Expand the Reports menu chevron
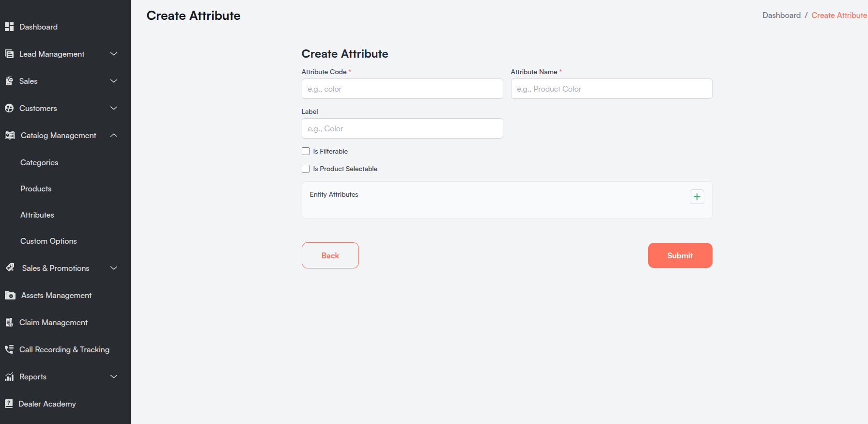Viewport: 868px width, 424px height. point(114,377)
